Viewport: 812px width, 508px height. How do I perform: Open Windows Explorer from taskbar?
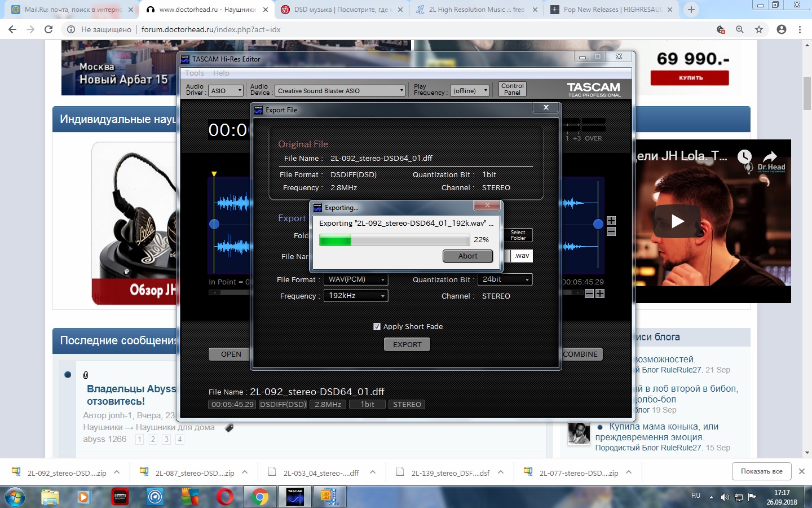click(50, 497)
